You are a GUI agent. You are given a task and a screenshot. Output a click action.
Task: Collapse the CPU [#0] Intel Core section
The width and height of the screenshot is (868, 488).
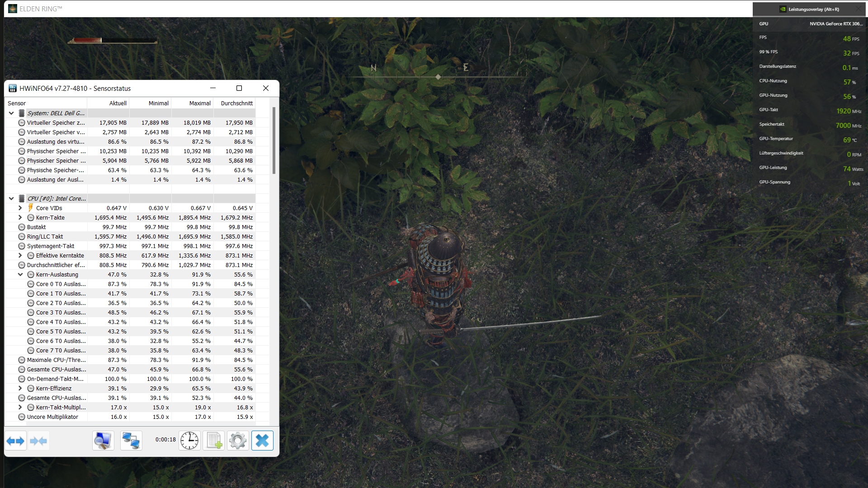[11, 198]
